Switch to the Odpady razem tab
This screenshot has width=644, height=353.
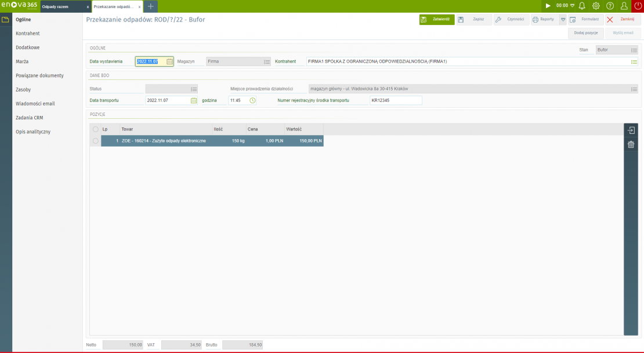[61, 6]
